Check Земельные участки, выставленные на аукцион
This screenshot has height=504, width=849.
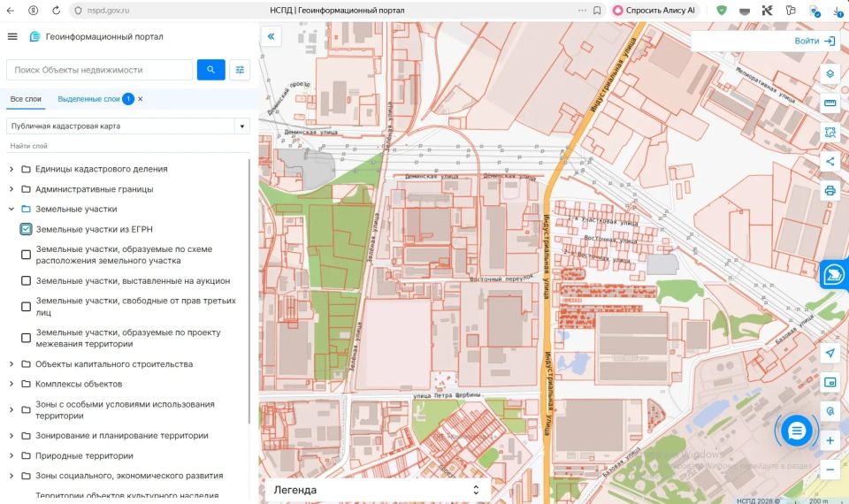pos(26,281)
